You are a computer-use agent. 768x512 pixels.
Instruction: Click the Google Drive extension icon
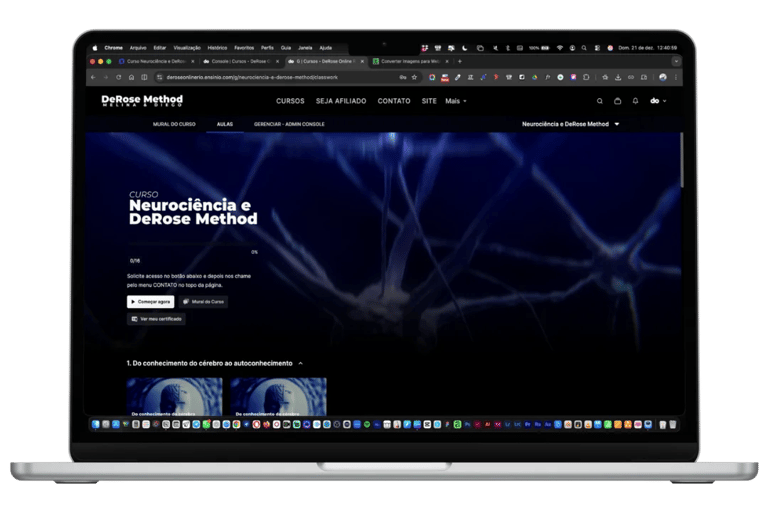534,77
